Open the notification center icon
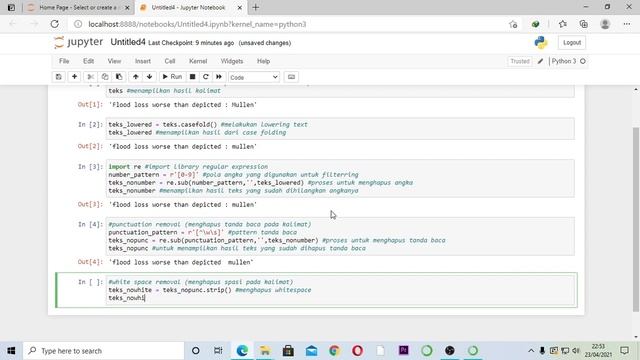 (624, 351)
